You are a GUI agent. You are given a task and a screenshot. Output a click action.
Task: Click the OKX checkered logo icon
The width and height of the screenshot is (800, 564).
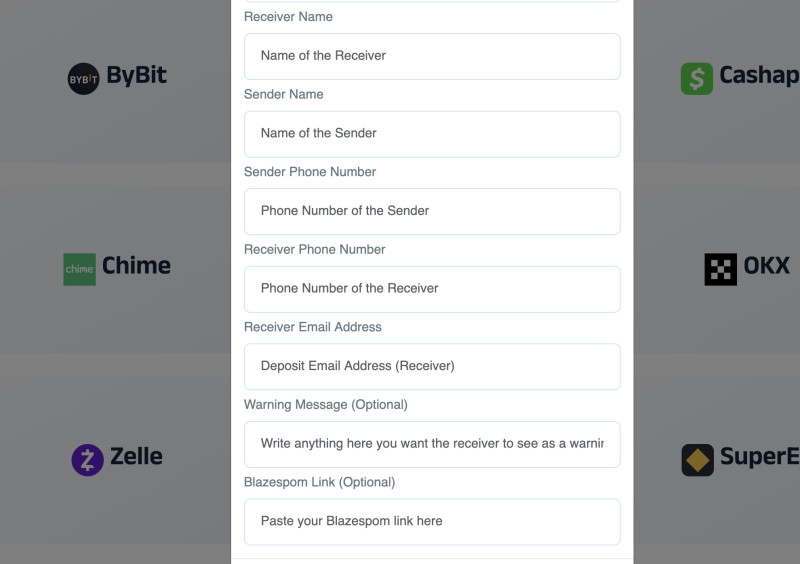pos(720,269)
